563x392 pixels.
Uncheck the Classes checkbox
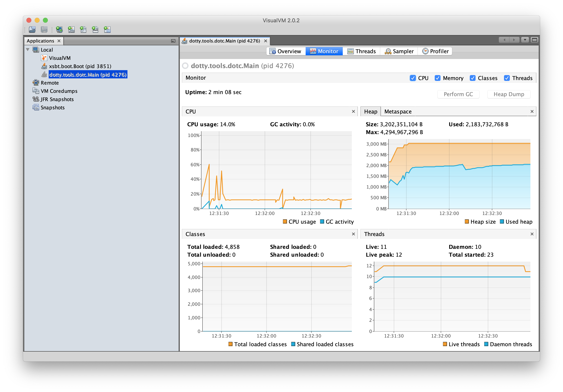pos(472,78)
